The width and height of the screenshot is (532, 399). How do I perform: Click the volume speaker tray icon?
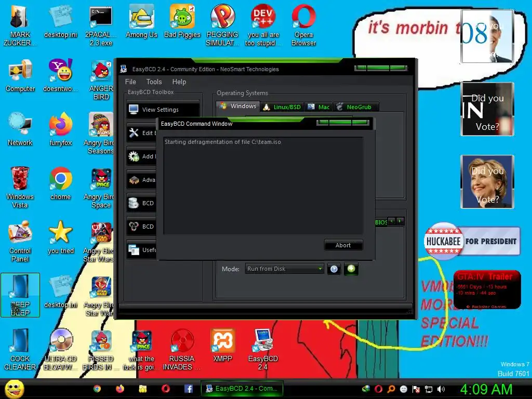coord(441,389)
